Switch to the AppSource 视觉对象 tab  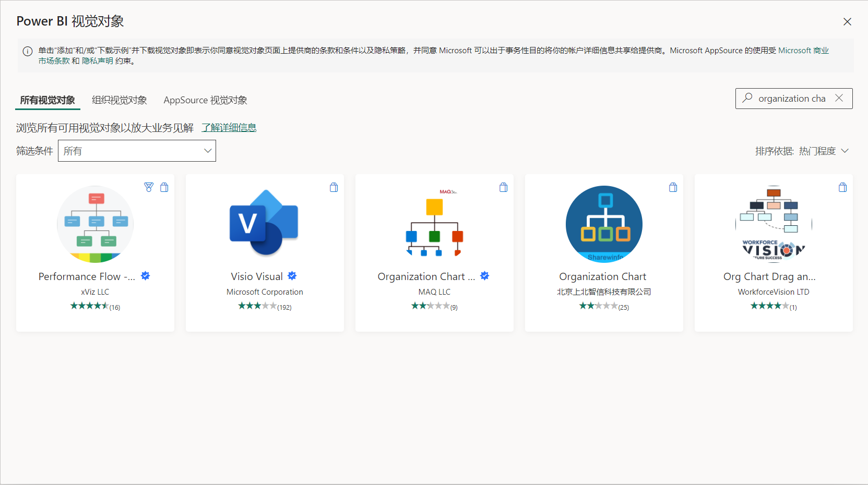[x=205, y=100]
